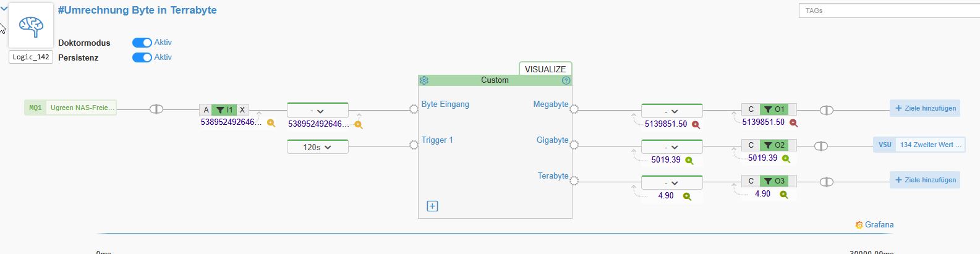The height and width of the screenshot is (254, 980).
Task: Click Ziele hinzufügen for O1 output
Action: [925, 108]
